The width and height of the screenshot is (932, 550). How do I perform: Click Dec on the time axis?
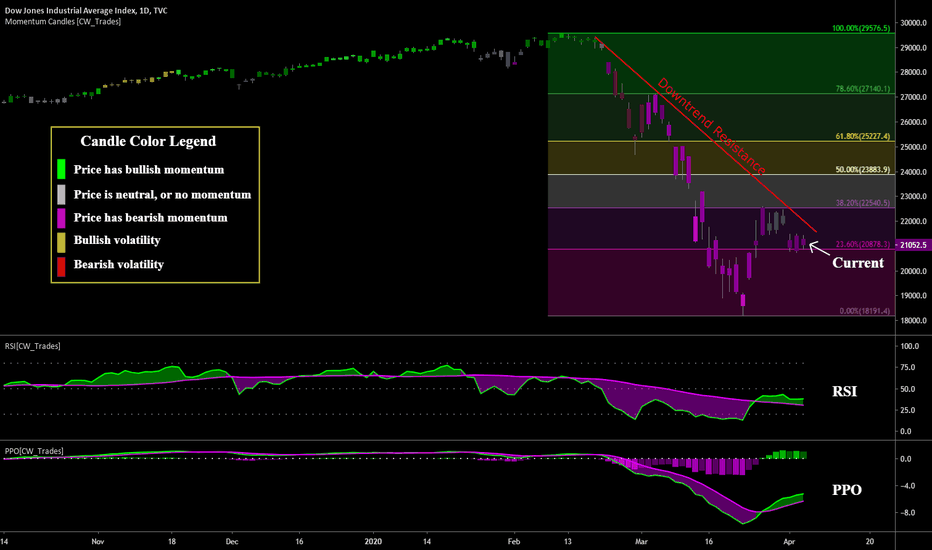pos(232,542)
